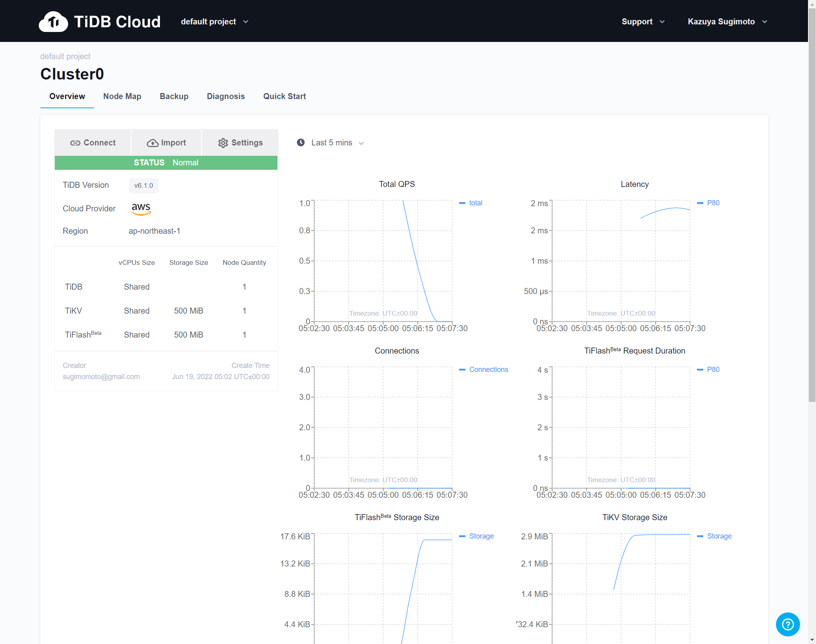The height and width of the screenshot is (644, 816).
Task: Click the default project breadcrumb link
Action: coord(65,56)
